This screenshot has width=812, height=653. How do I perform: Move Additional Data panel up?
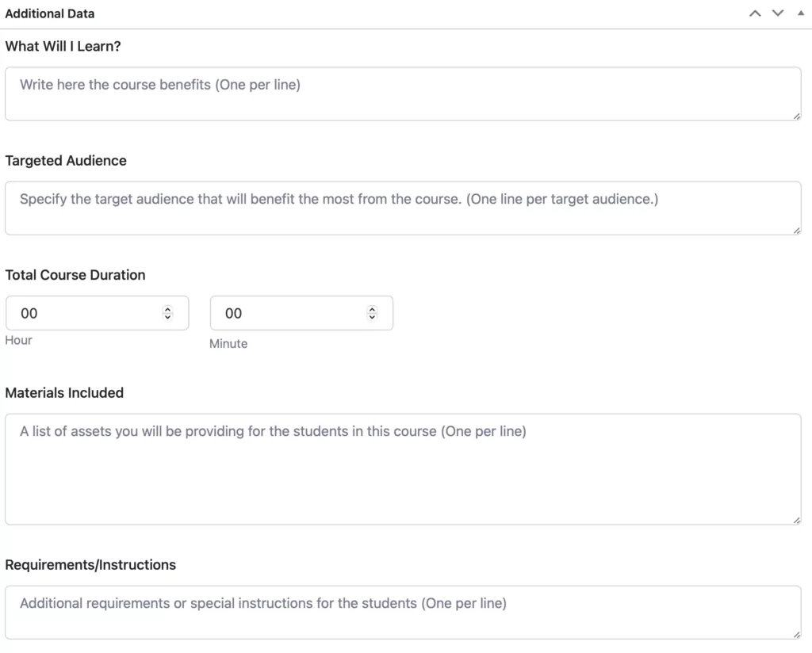(755, 13)
